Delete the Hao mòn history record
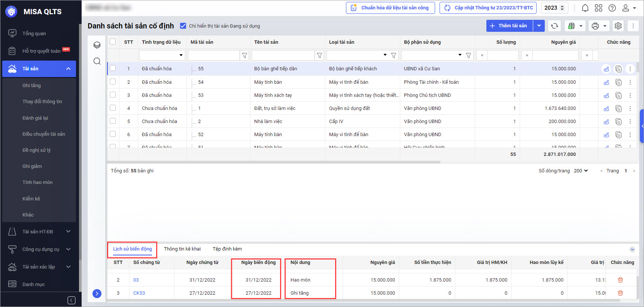644x307 pixels. point(620,280)
